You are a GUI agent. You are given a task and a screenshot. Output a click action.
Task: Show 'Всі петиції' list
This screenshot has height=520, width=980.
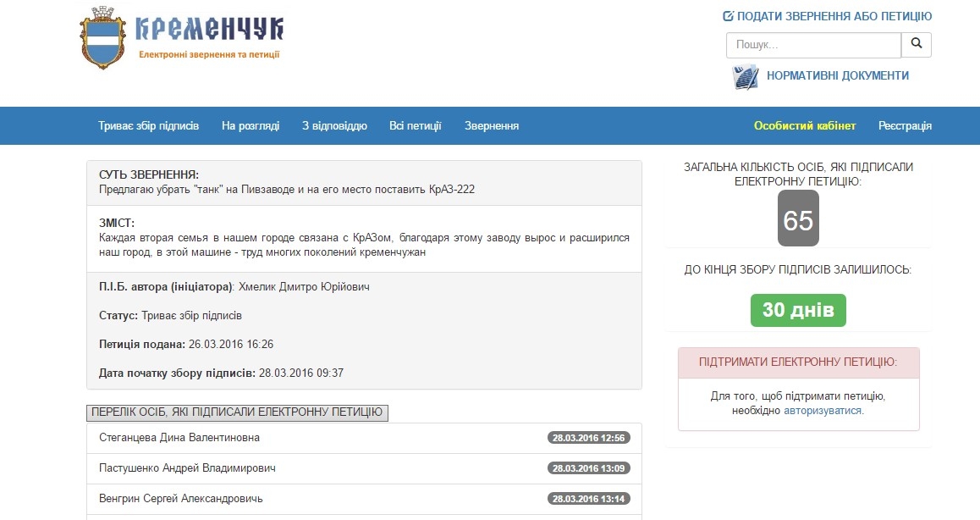point(415,125)
